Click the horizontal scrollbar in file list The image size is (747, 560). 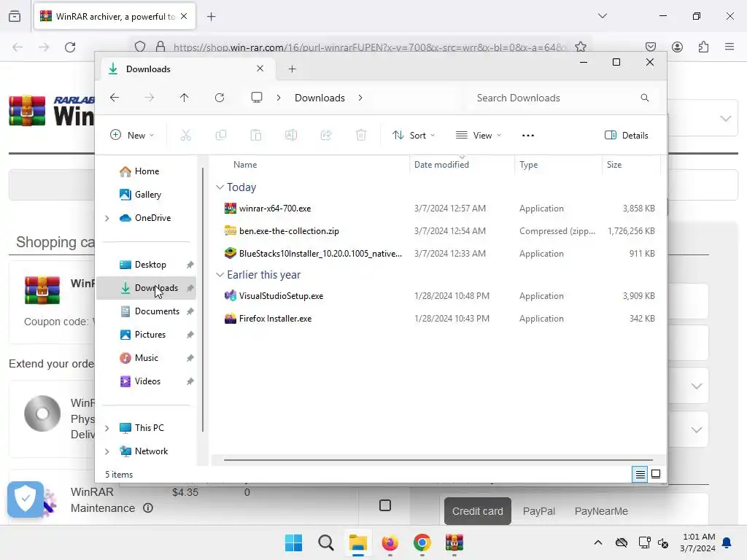point(438,460)
